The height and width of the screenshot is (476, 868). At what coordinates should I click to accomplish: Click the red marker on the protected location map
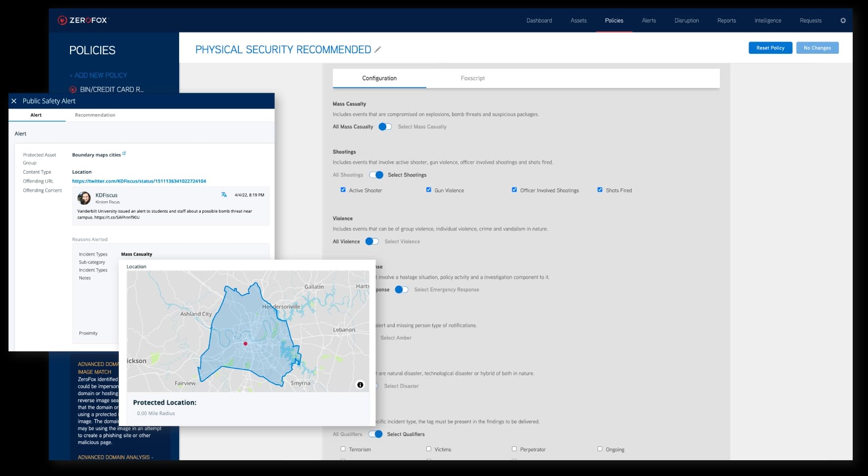pos(245,343)
